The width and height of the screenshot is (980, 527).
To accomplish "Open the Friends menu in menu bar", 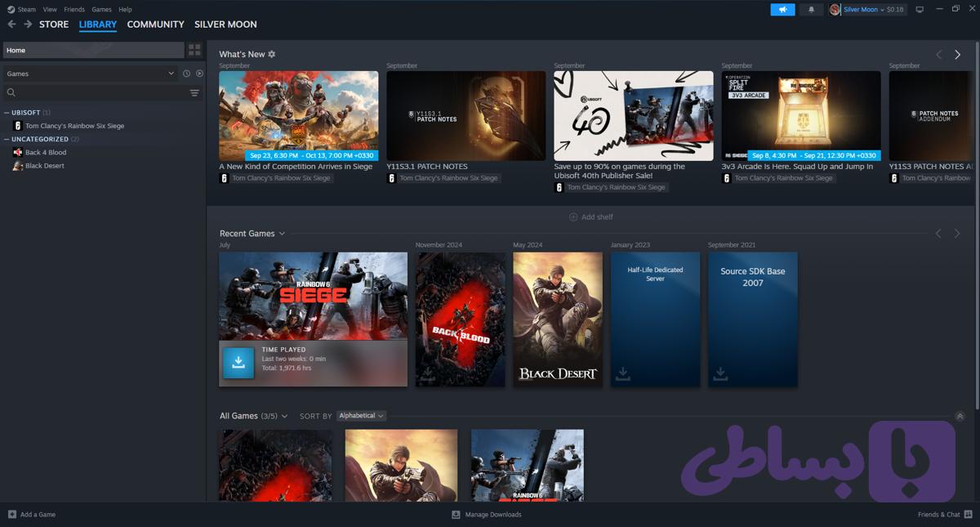I will [x=74, y=10].
